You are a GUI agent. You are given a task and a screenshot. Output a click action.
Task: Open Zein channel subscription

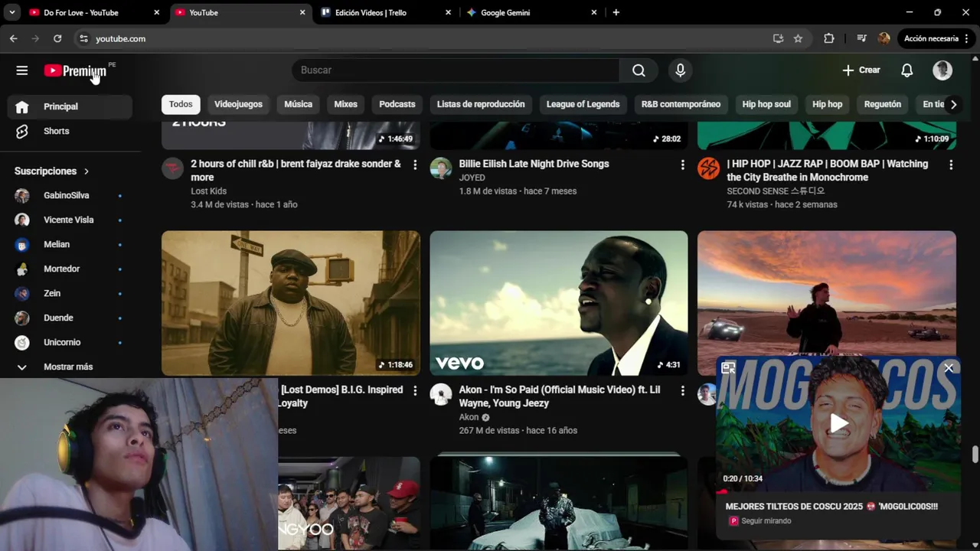click(70, 293)
